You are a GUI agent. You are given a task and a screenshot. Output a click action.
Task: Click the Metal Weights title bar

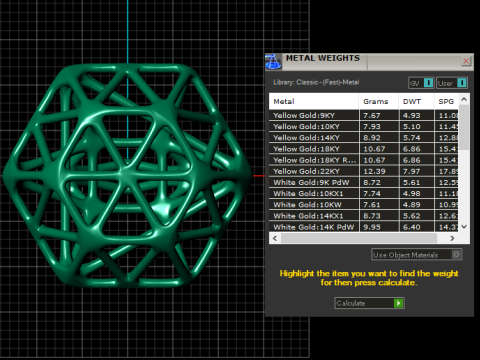369,62
